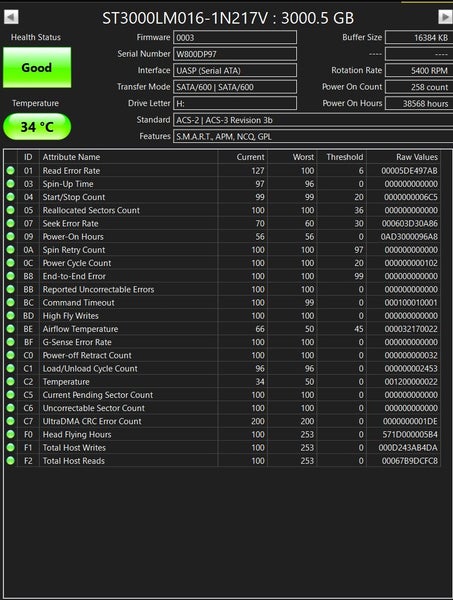Screen dimensions: 453x600
Task: Select the Reallocated Sectors Count attribute name
Action: coord(91,210)
